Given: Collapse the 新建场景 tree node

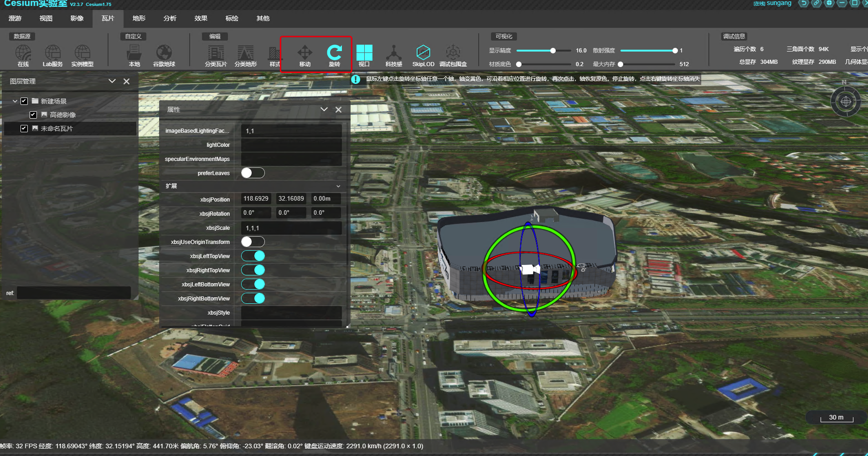Looking at the screenshot, I should coord(15,101).
